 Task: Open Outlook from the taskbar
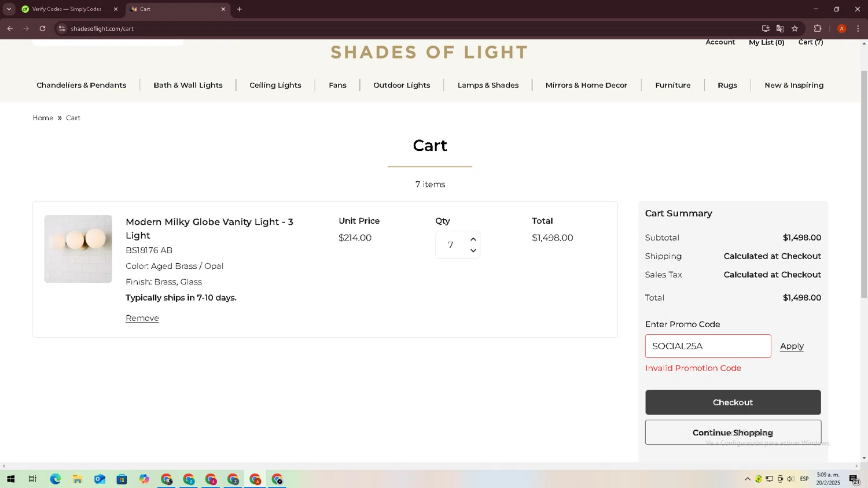click(100, 479)
